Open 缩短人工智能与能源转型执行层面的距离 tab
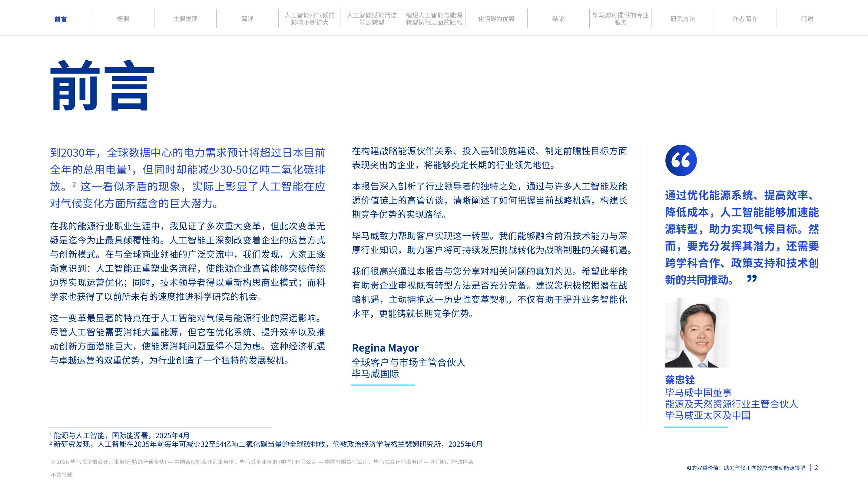The height and width of the screenshot is (488, 868). tap(434, 19)
